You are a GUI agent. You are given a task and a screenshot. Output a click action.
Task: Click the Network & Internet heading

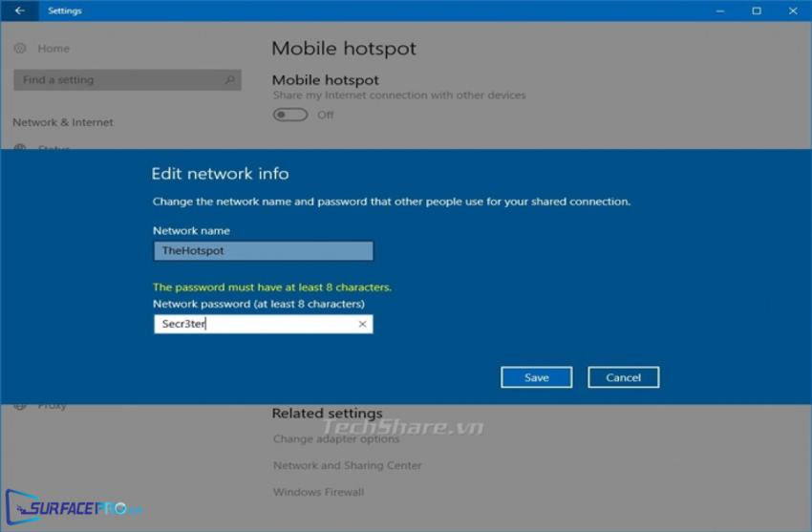[63, 122]
